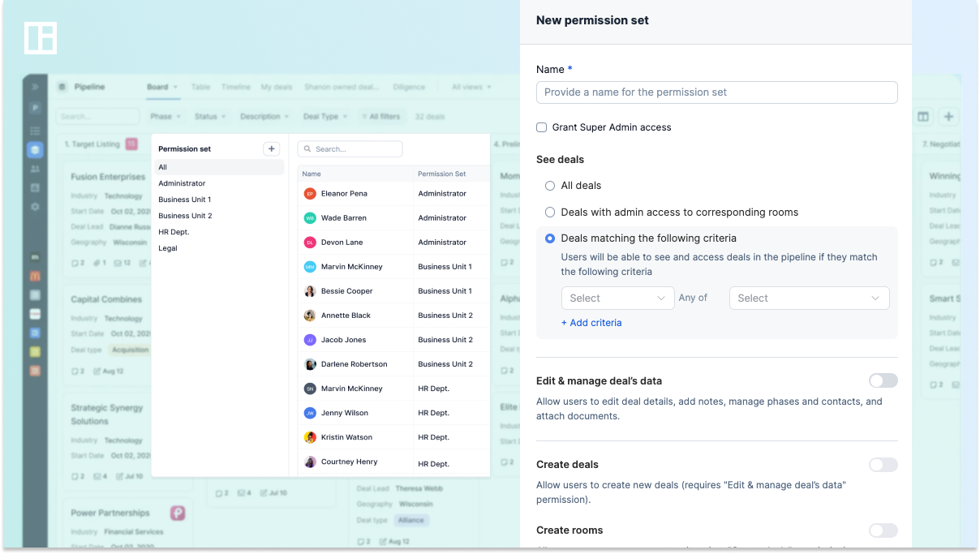Turn on the Create deals toggle

coord(883,465)
